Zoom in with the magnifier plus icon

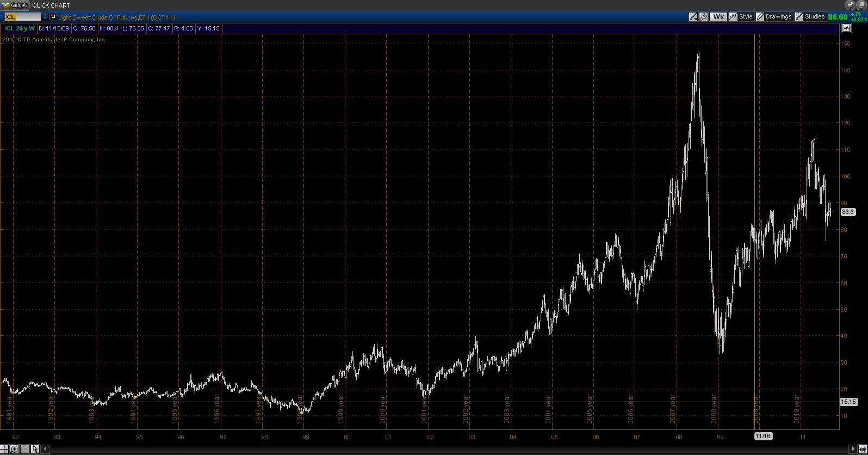(14, 449)
